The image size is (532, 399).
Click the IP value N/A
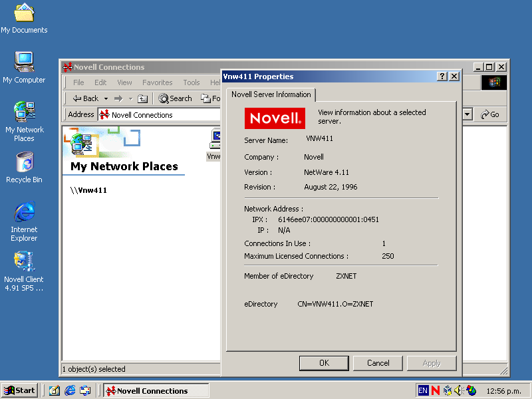pyautogui.click(x=284, y=230)
